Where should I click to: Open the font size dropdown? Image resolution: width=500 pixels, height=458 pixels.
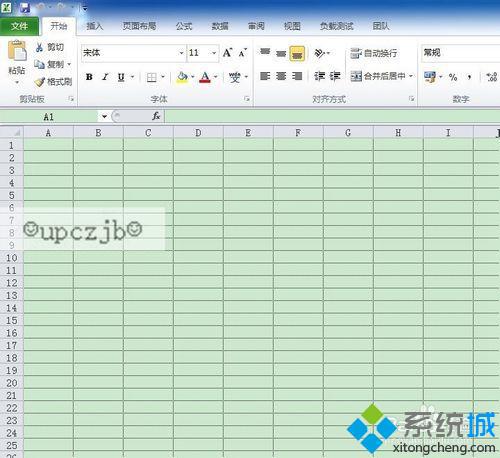214,53
